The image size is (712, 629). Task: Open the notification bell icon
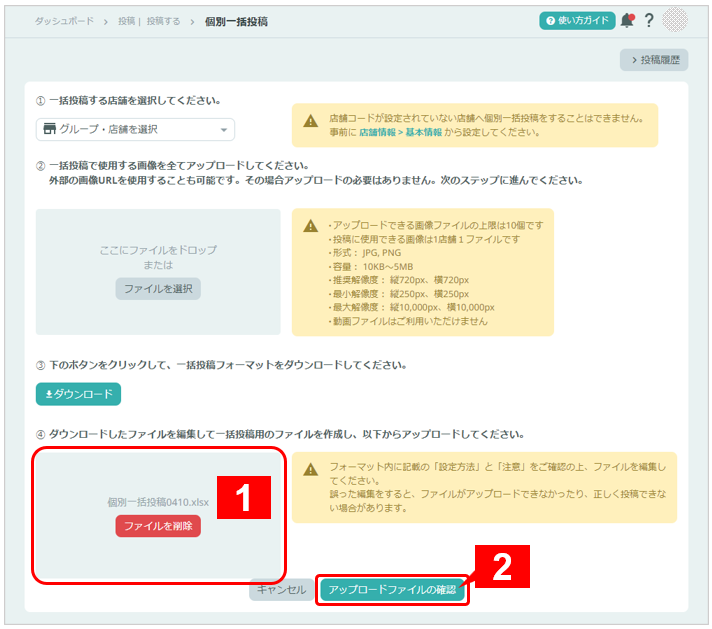tap(627, 20)
